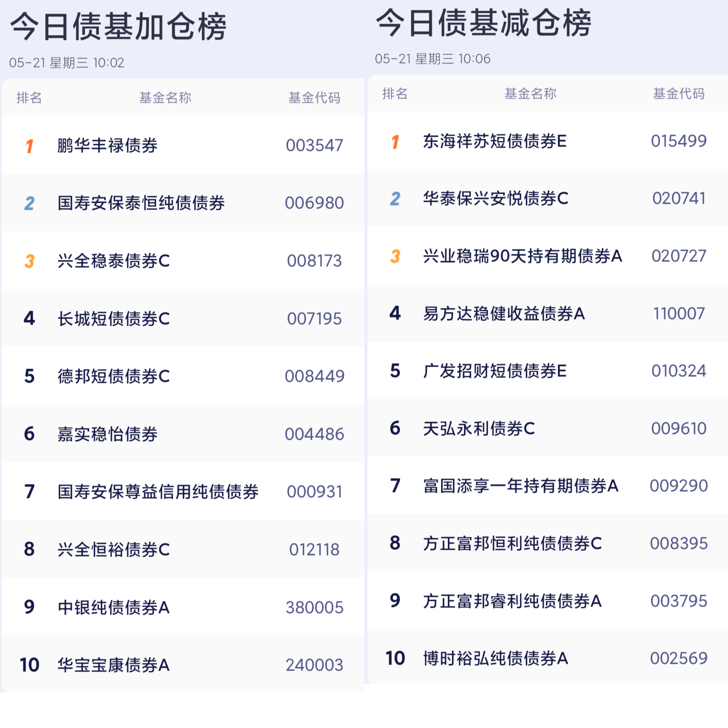Click the orange rank 1 badge, reduce list
The width and height of the screenshot is (728, 728).
tap(395, 142)
